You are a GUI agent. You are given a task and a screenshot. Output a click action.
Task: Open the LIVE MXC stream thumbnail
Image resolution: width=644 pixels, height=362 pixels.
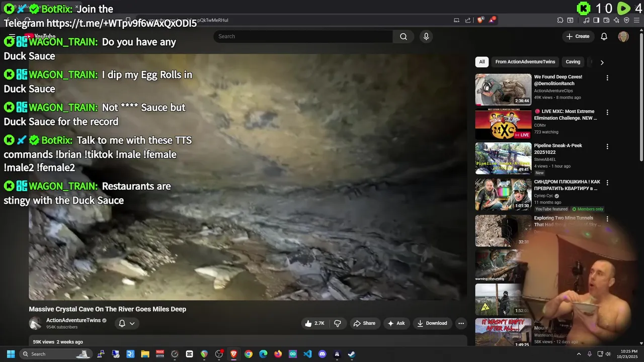click(503, 124)
